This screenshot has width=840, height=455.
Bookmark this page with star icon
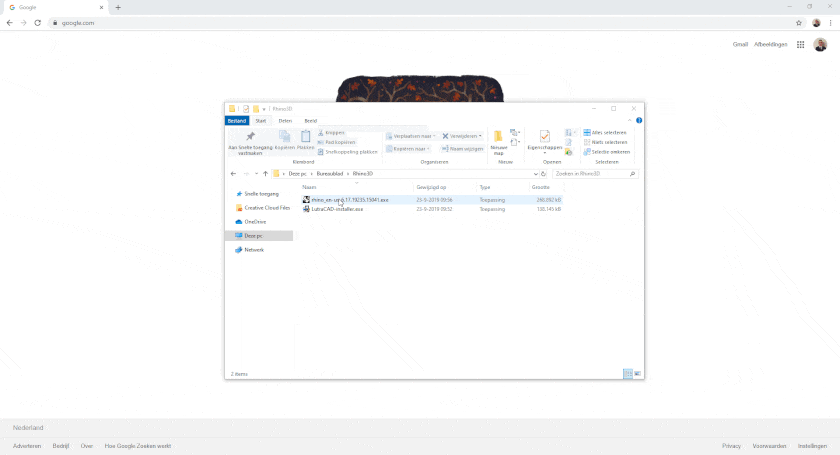tap(799, 23)
